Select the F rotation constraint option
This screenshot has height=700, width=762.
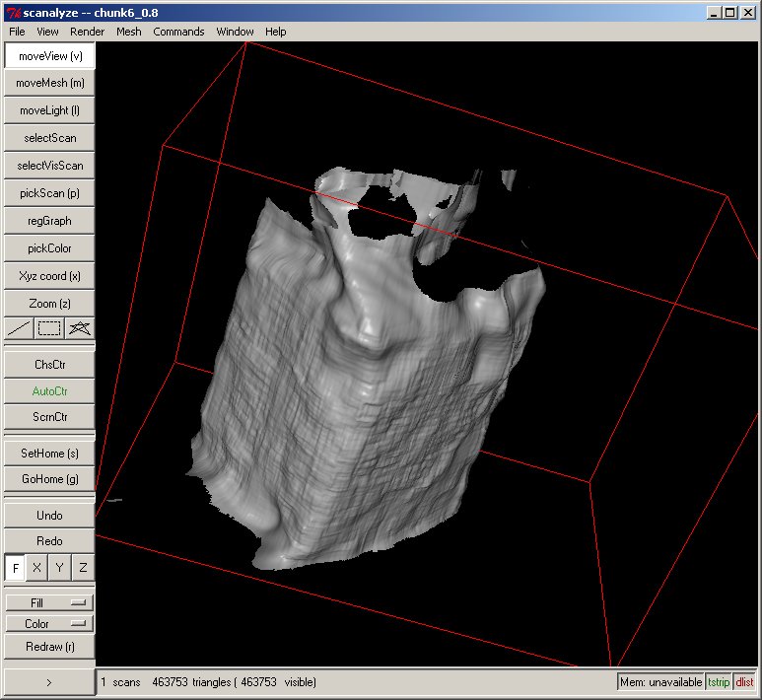15,569
